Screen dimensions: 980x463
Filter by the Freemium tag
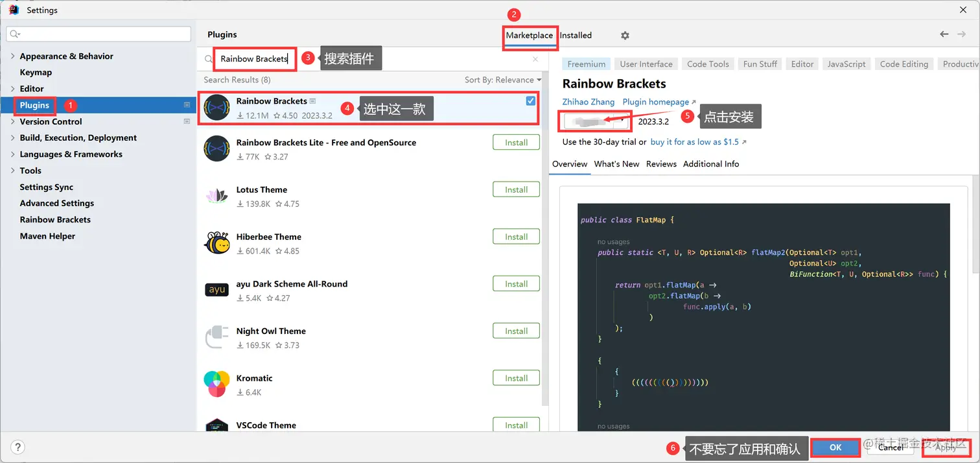587,64
